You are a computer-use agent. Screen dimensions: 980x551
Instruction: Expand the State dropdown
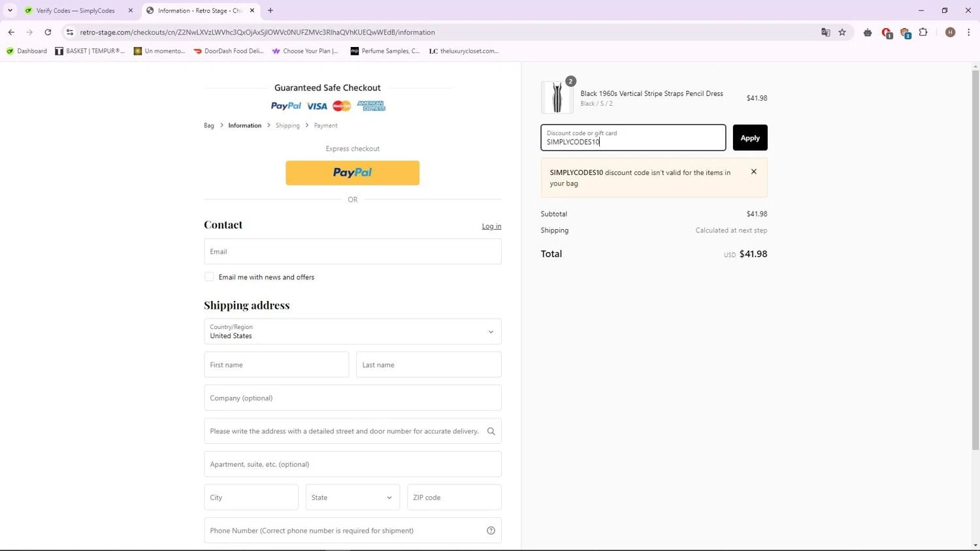point(352,497)
